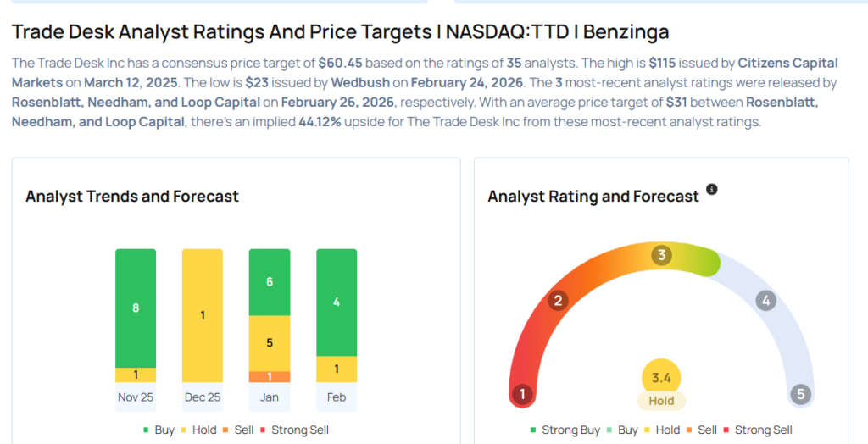Click the yellow 3.4 rating circle
Image resolution: width=868 pixels, height=444 pixels.
(x=662, y=378)
